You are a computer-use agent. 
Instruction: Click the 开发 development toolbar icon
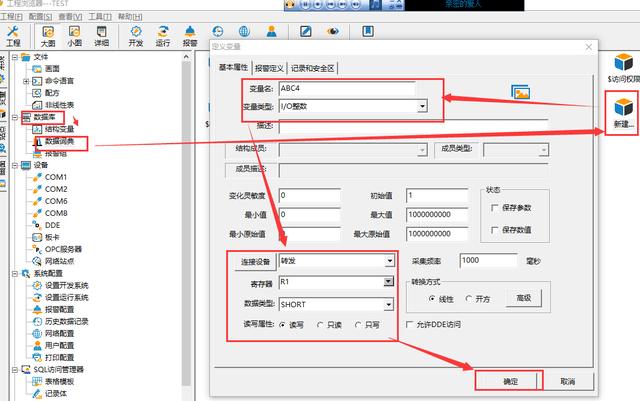(136, 36)
